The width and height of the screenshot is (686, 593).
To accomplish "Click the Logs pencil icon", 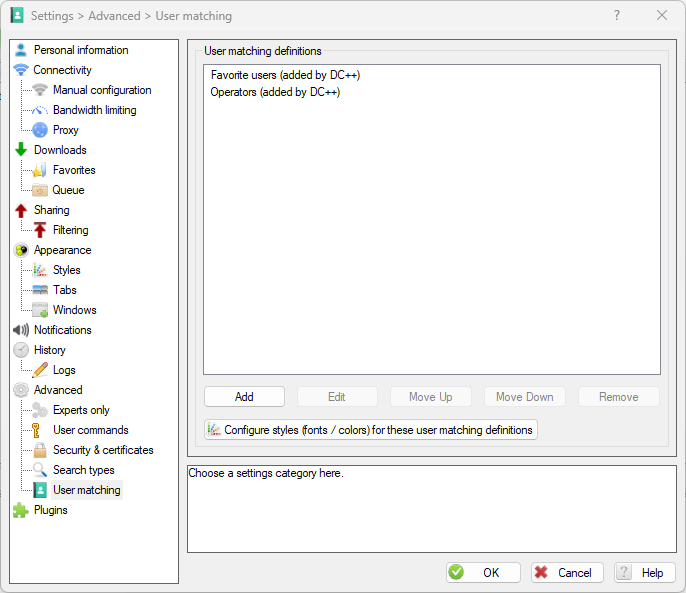I will (x=40, y=370).
